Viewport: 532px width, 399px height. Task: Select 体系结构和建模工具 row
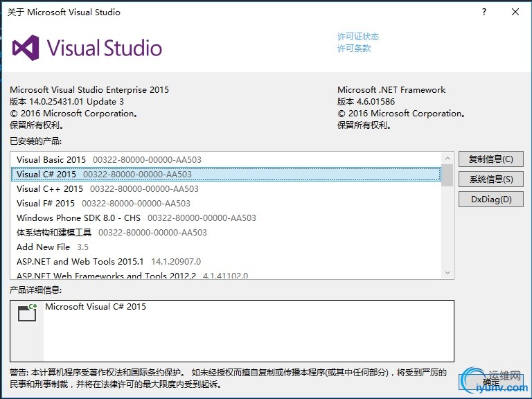point(226,233)
